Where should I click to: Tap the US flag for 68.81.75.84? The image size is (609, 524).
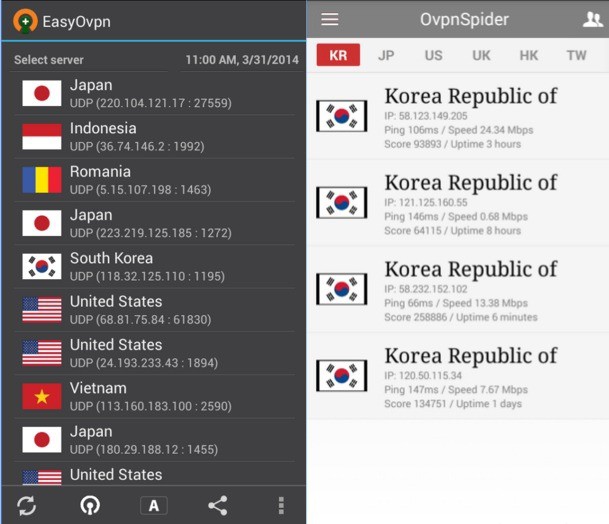pyautogui.click(x=42, y=310)
